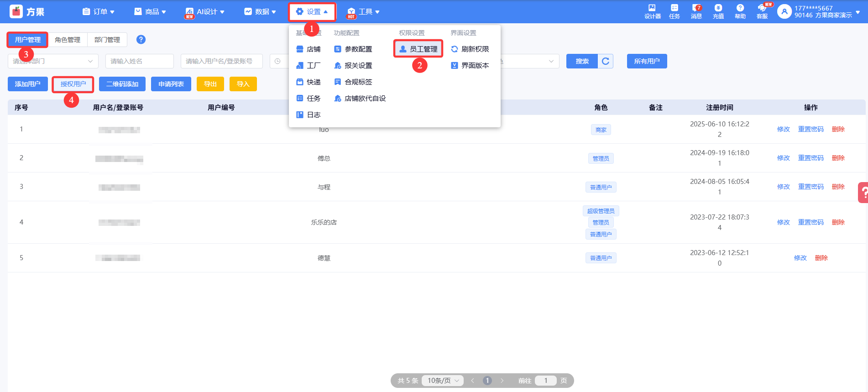Open 消息 messages with red badge
The image size is (868, 392).
(696, 11)
